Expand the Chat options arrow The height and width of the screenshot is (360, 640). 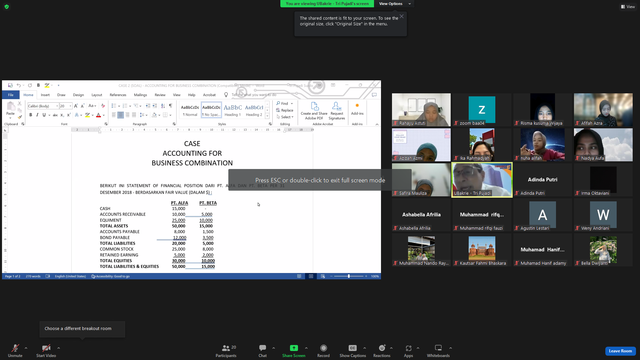coord(273,348)
